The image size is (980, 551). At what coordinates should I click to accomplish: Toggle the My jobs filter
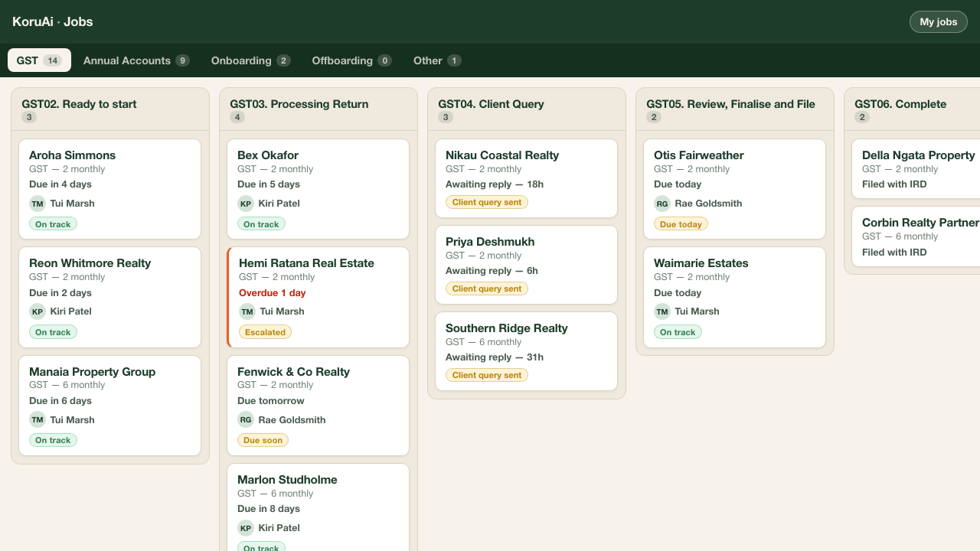(x=939, y=21)
